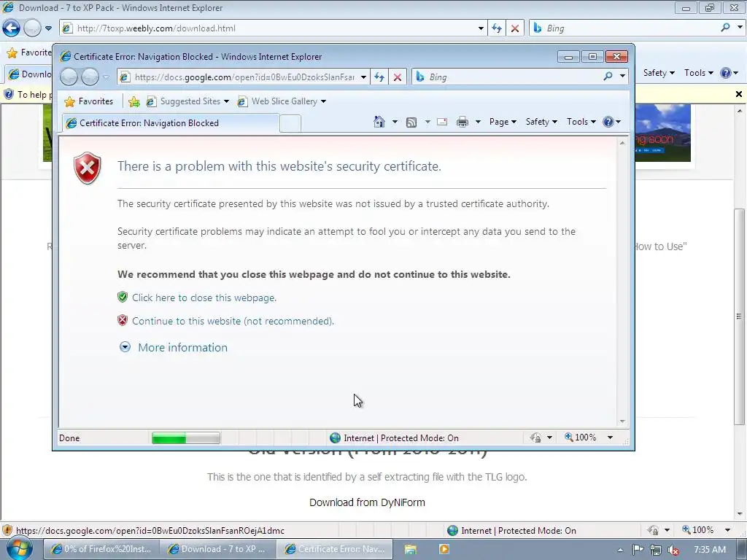
Task: Click loading progress bar in popup status bar
Action: [186, 437]
